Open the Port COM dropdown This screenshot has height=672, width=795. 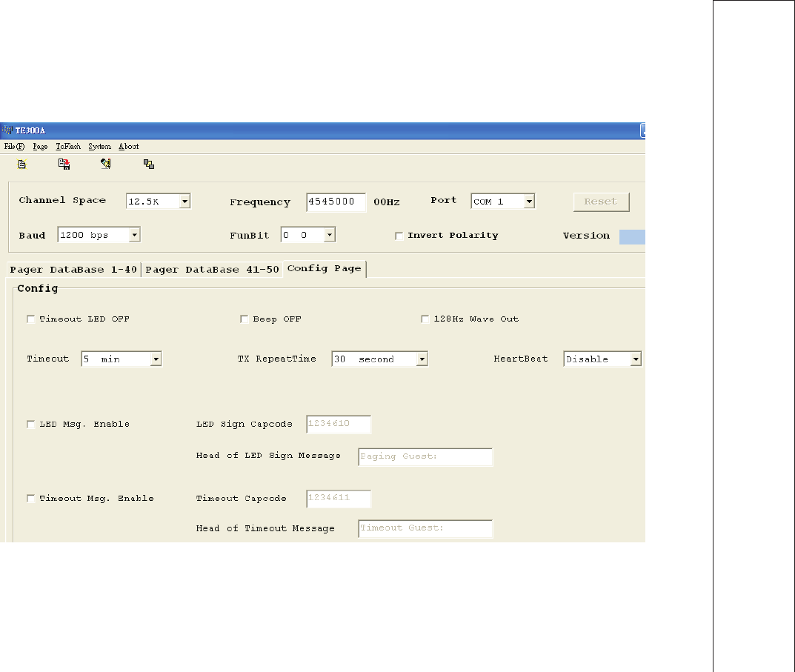[x=529, y=202]
